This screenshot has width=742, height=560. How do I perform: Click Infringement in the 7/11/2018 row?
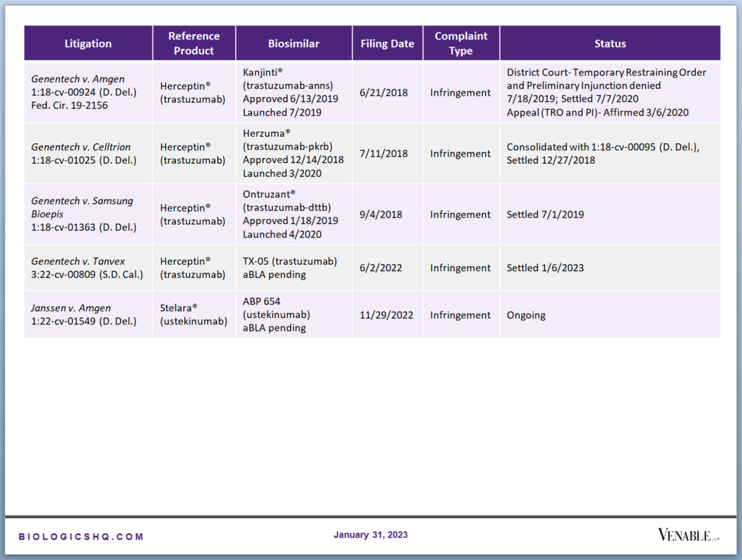[461, 154]
